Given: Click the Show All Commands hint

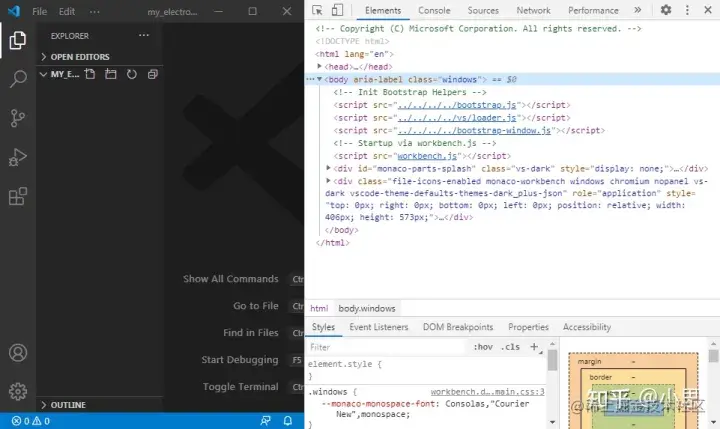Looking at the screenshot, I should coord(231,279).
